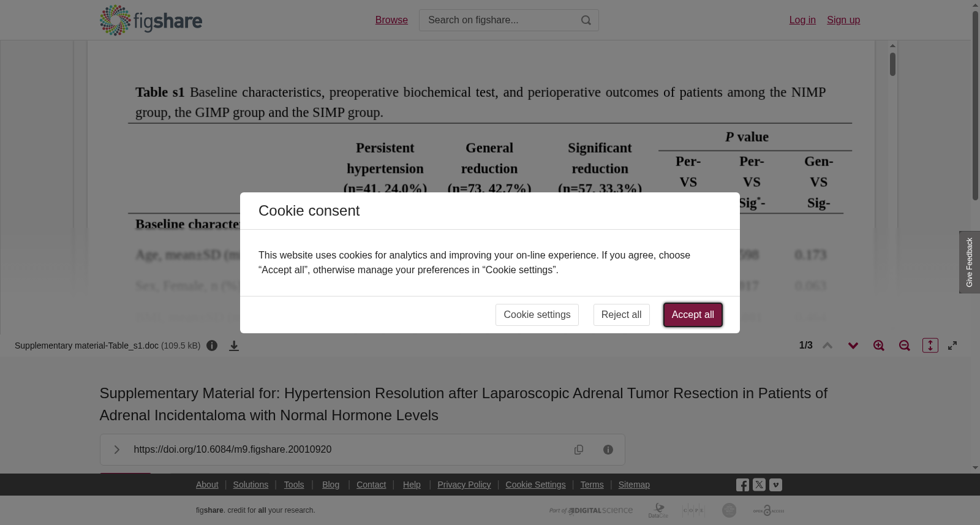Zoom out of the document preview
Viewport: 980px width, 525px height.
(x=905, y=346)
